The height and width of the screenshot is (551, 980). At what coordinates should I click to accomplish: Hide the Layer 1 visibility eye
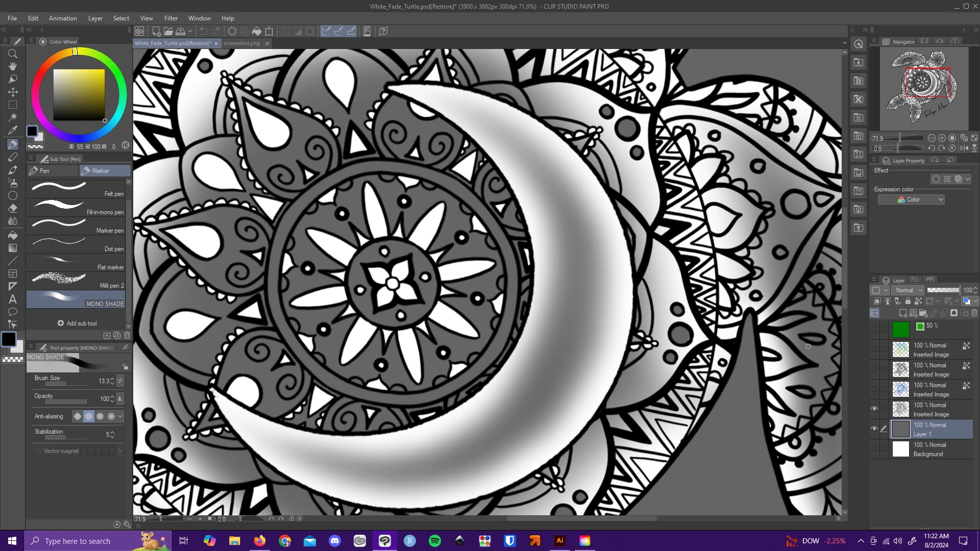point(874,429)
